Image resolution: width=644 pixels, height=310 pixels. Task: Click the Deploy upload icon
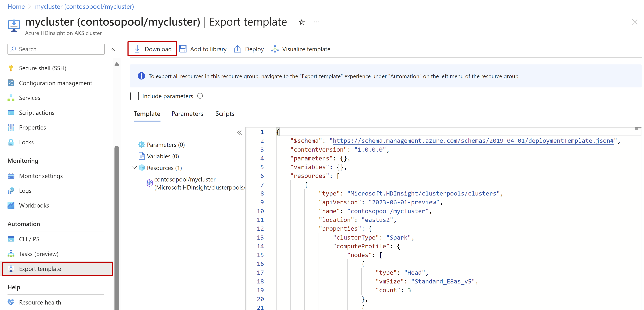tap(237, 49)
